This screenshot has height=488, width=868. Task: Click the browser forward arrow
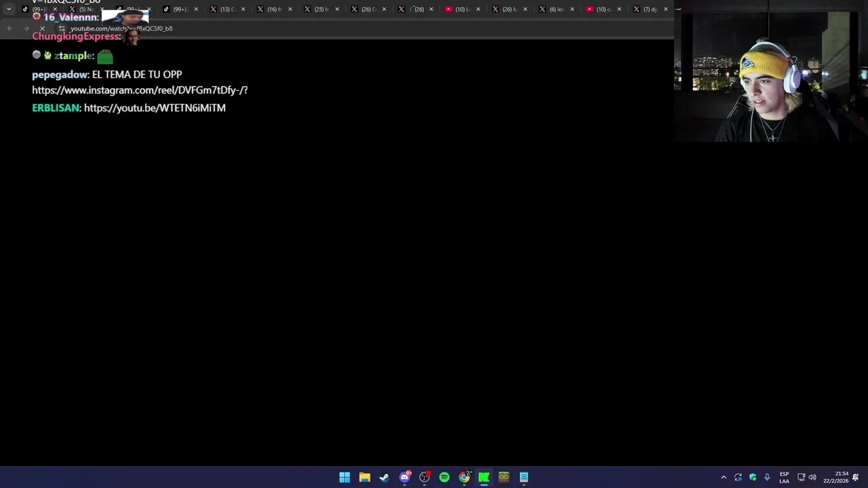[x=26, y=28]
